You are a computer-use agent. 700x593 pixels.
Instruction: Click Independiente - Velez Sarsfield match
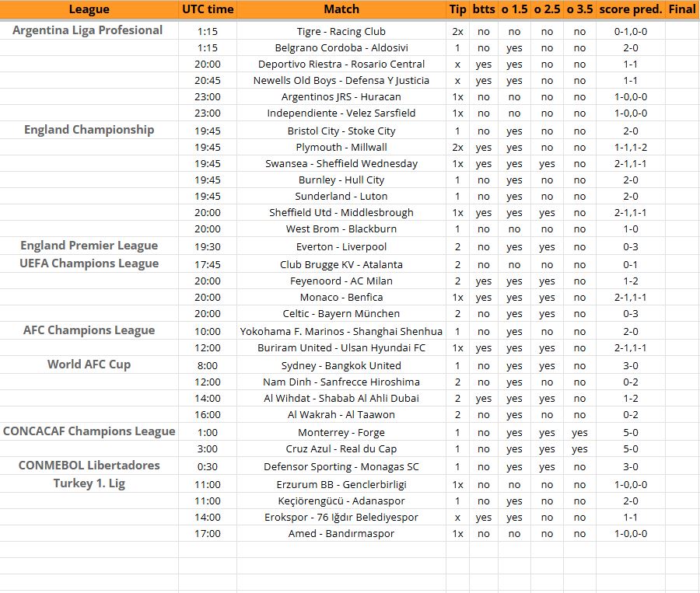[341, 113]
